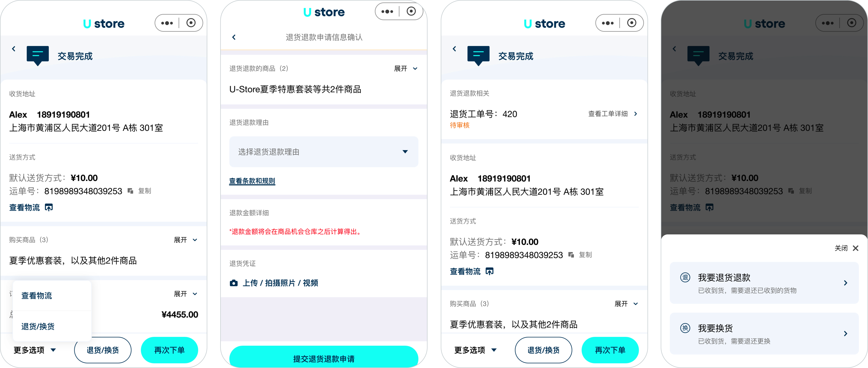Viewport: 868px width, 368px height.
Task: Open 查看条款和规则 link
Action: point(252,181)
